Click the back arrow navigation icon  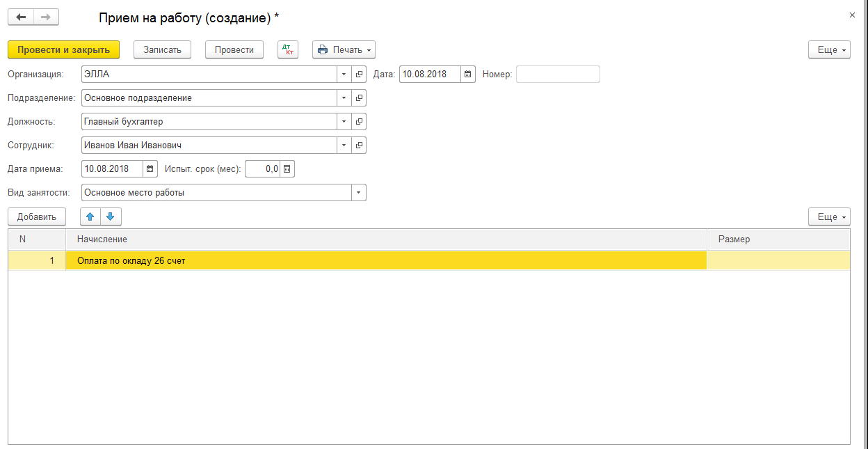[21, 17]
